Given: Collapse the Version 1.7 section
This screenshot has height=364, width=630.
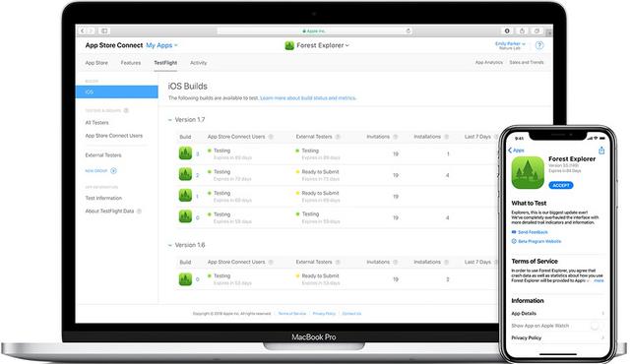Looking at the screenshot, I should pyautogui.click(x=170, y=120).
